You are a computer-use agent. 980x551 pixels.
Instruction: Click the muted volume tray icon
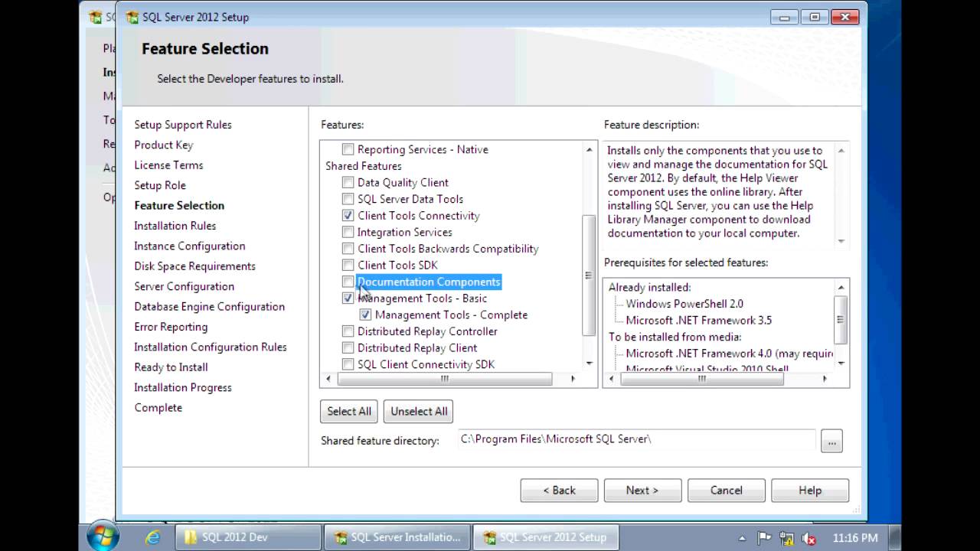pyautogui.click(x=808, y=538)
